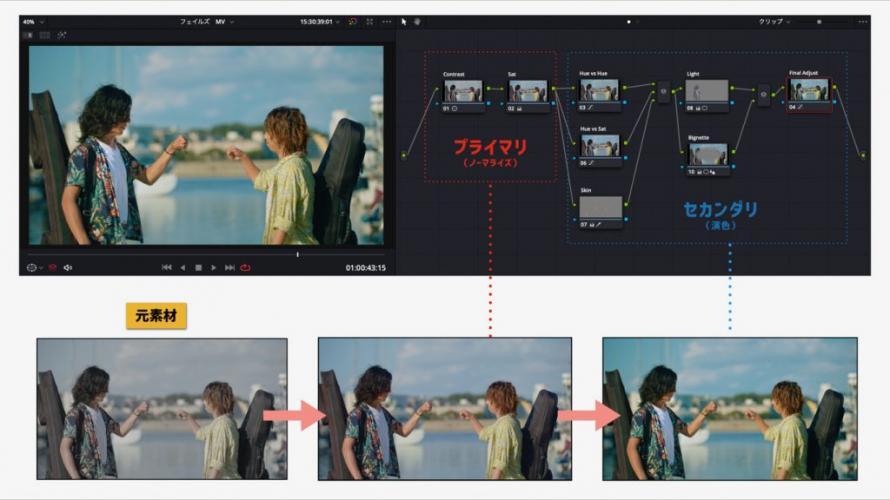Image resolution: width=890 pixels, height=500 pixels.
Task: Click the node graph green output connector
Action: click(x=863, y=155)
